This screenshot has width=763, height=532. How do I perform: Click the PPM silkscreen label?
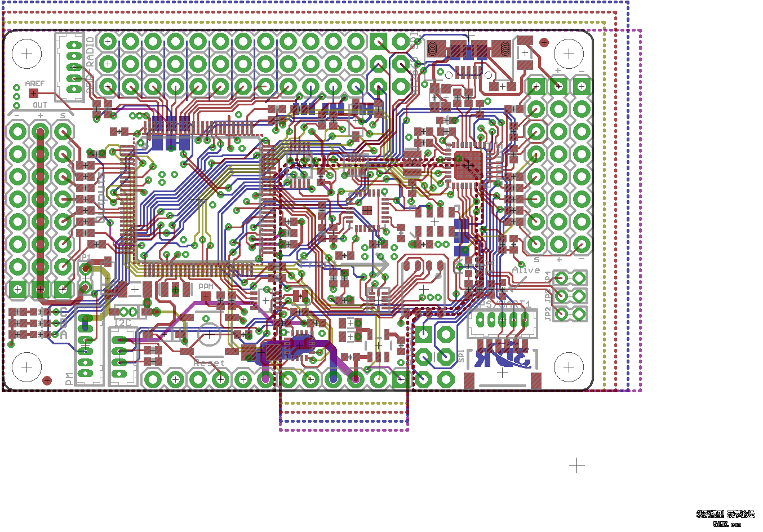[206, 287]
